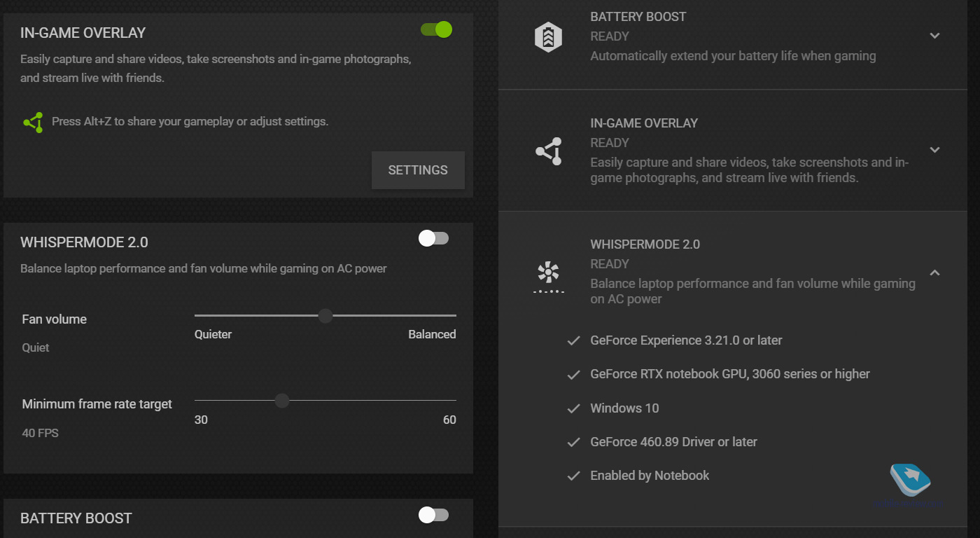Click checkmark beside GeForce 460.89 Driver requirement
The width and height of the screenshot is (980, 538).
pyautogui.click(x=573, y=442)
